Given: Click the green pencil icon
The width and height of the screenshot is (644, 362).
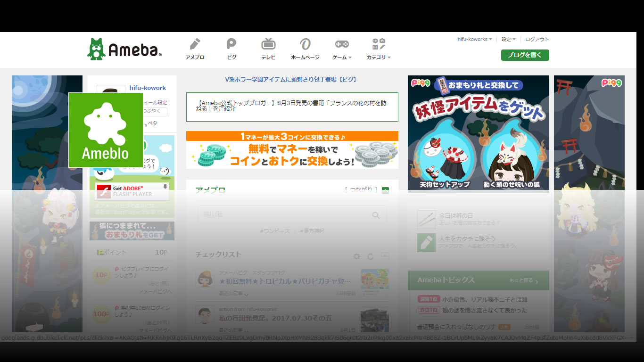Looking at the screenshot, I should coord(426,243).
